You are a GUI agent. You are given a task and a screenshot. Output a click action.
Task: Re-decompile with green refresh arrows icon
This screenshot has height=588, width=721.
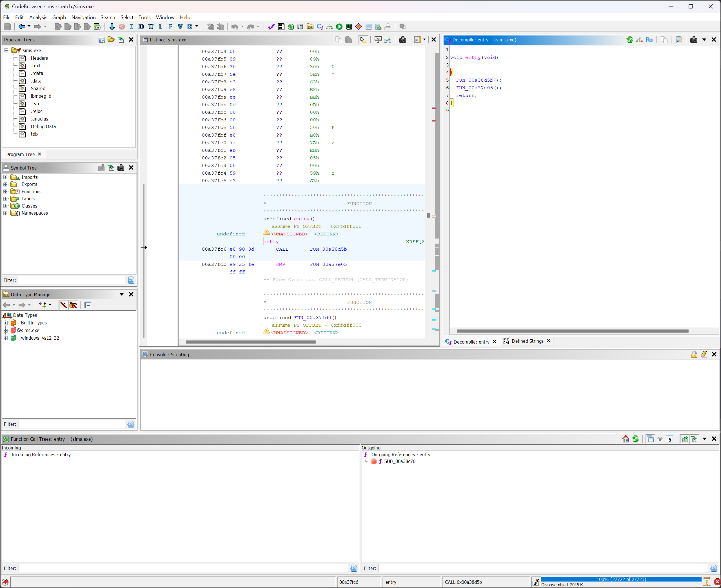[x=629, y=40]
